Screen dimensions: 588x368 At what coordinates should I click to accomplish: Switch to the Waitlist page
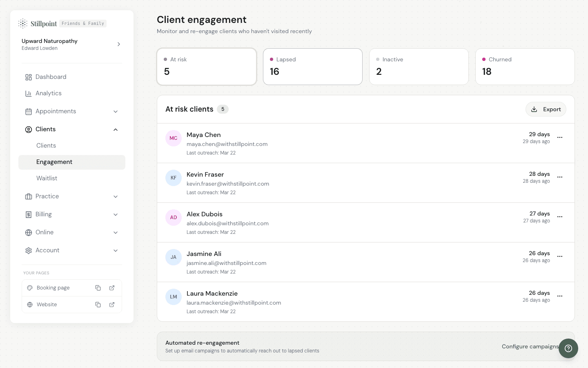(x=47, y=178)
